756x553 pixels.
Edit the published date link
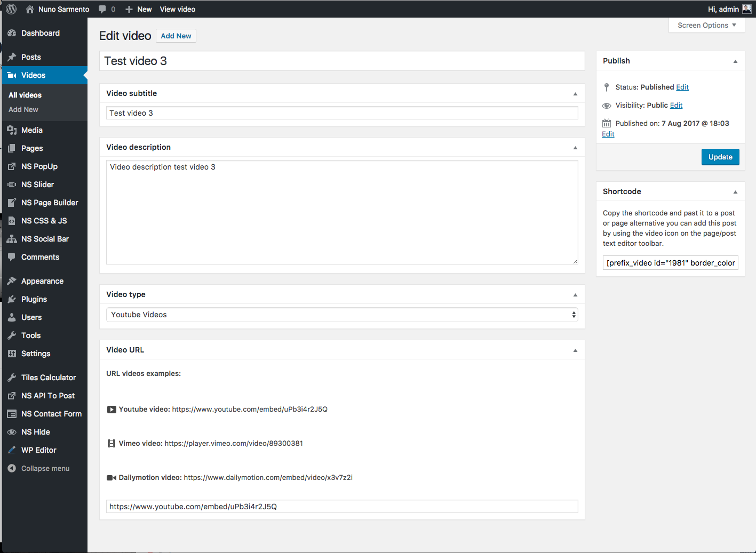tap(608, 134)
